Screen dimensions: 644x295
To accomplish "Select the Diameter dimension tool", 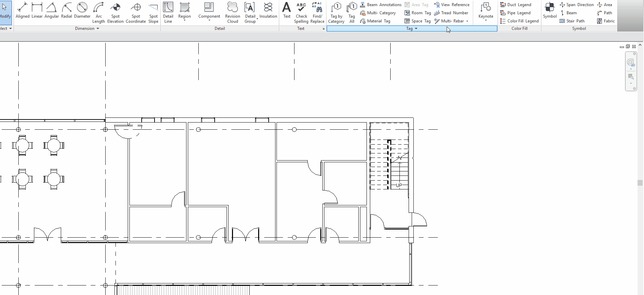I will [x=82, y=10].
